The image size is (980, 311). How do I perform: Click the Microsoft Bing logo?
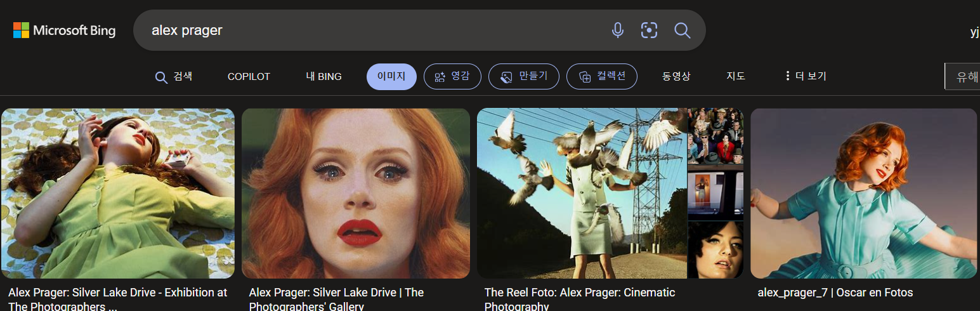[x=64, y=30]
